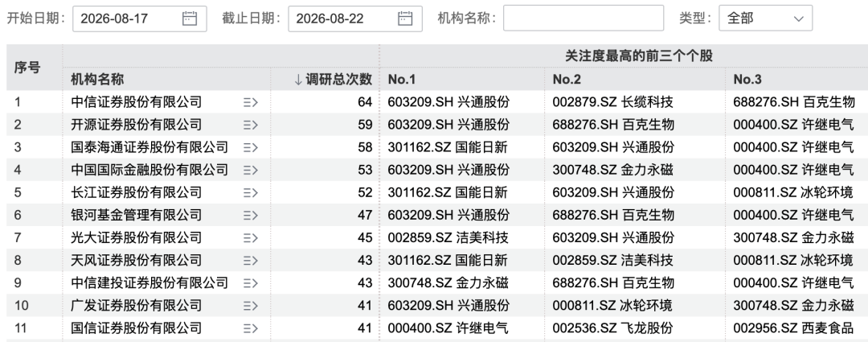868x342 pixels.
Task: Open details icon for 银河基金管理有限公司
Action: point(250,215)
